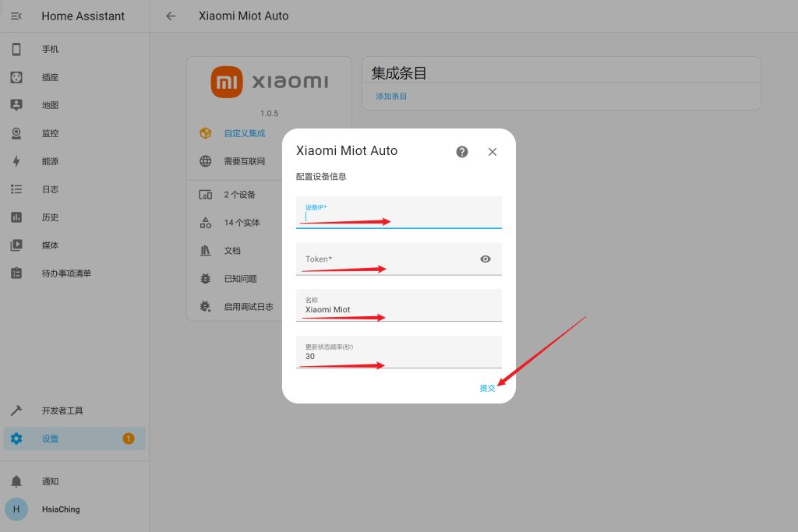This screenshot has width=798, height=532.
Task: Open 待办事项清单 to-do list
Action: [x=66, y=273]
